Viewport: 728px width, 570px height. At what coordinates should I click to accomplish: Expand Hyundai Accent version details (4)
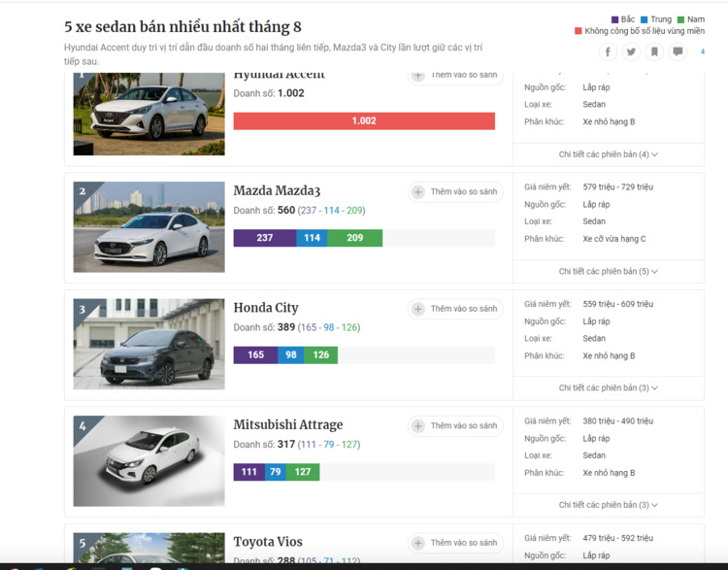pyautogui.click(x=609, y=154)
